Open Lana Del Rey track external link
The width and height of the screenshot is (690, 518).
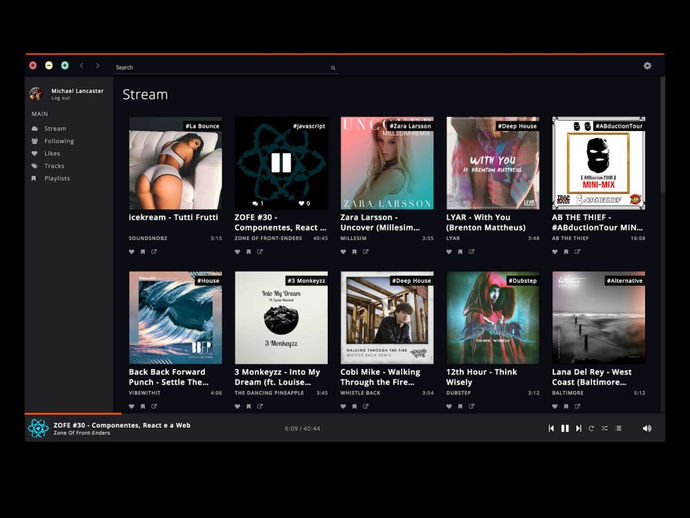coord(577,406)
